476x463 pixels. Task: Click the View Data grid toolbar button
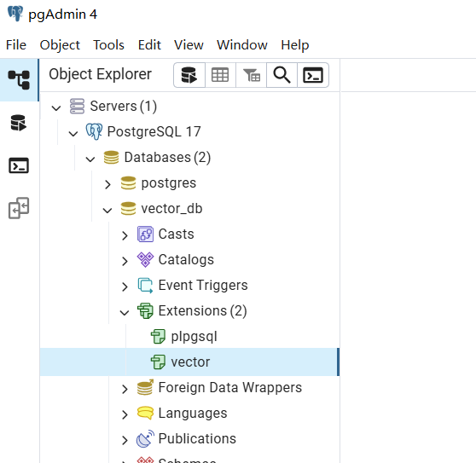(x=220, y=75)
